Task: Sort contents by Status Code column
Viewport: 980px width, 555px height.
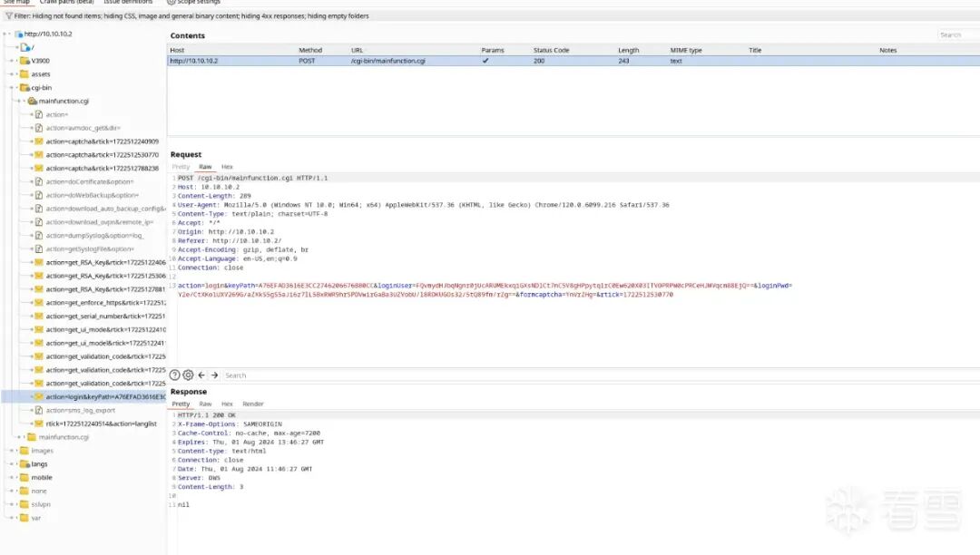Action: click(552, 51)
